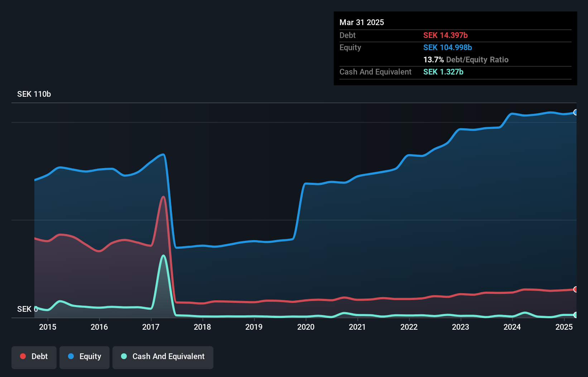Click the Cash And Equivalent tooltip label
588x377 pixels.
[375, 72]
